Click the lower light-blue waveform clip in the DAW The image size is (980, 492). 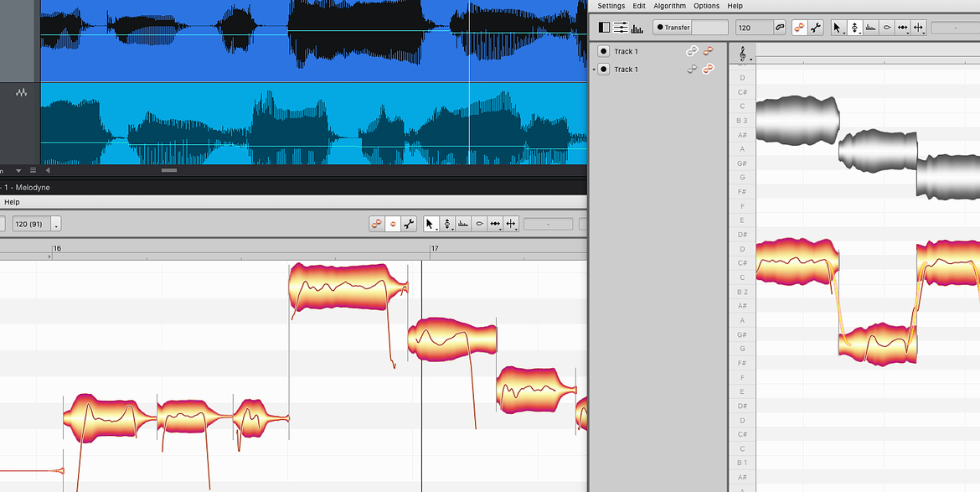[314, 123]
